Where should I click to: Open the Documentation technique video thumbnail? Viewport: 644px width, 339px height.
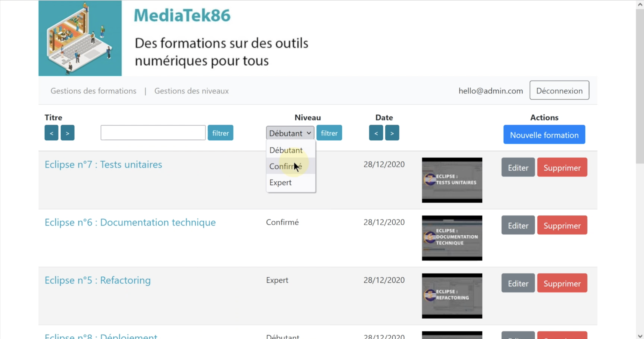(452, 238)
